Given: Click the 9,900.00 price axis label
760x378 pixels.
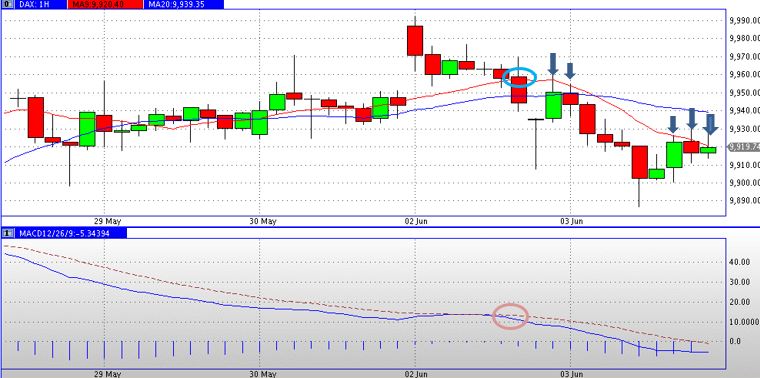Looking at the screenshot, I should coord(744,183).
